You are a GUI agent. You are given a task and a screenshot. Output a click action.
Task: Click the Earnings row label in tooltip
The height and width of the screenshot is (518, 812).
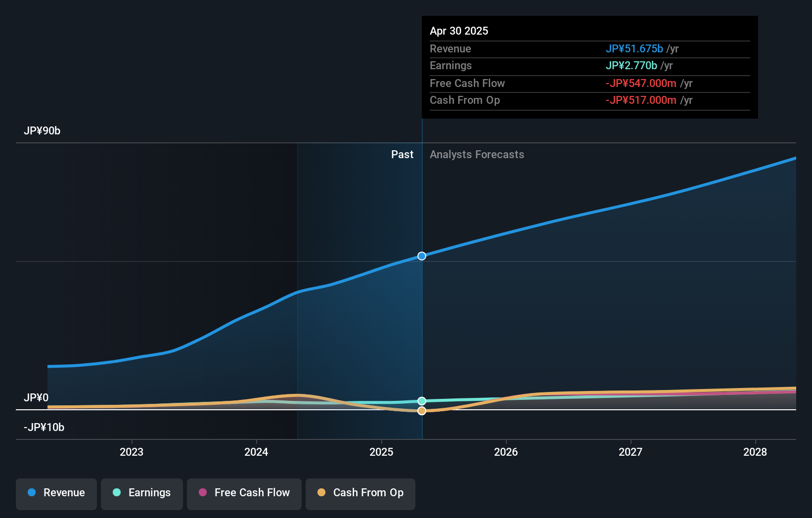[x=451, y=66]
